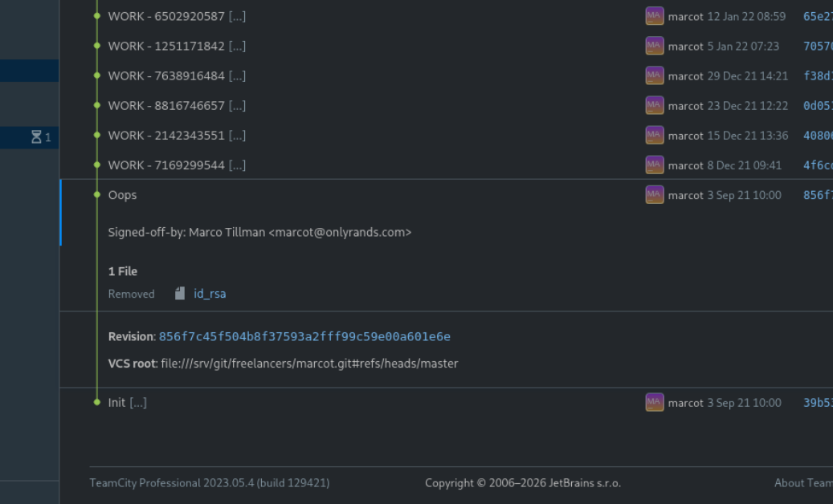Click marcot avatar on the Oops commit

654,195
